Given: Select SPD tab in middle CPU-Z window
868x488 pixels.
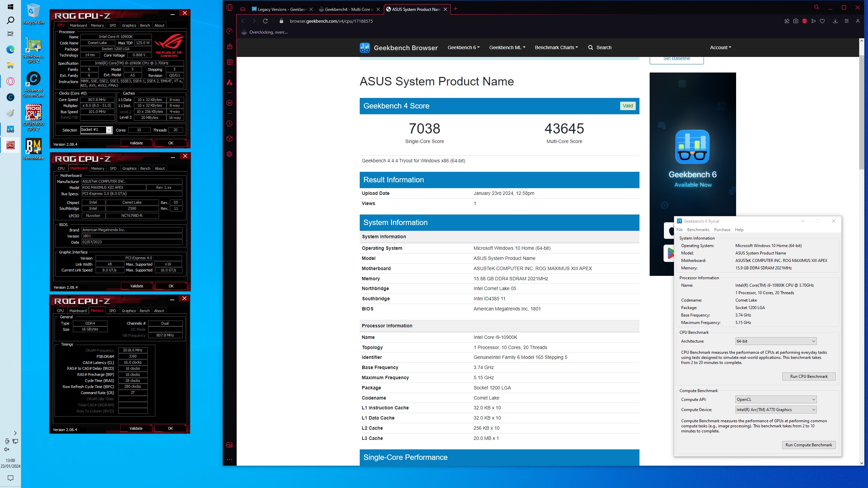Looking at the screenshot, I should [113, 168].
